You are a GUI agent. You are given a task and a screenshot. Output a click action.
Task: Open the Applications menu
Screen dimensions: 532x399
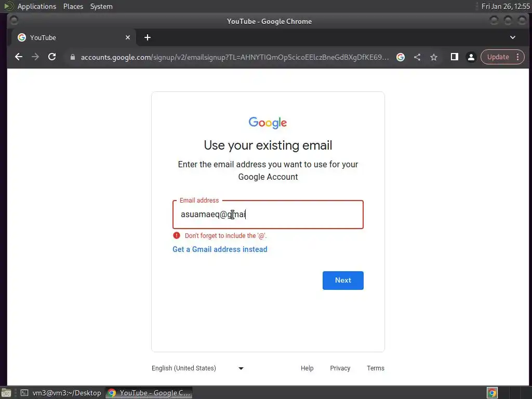point(37,6)
